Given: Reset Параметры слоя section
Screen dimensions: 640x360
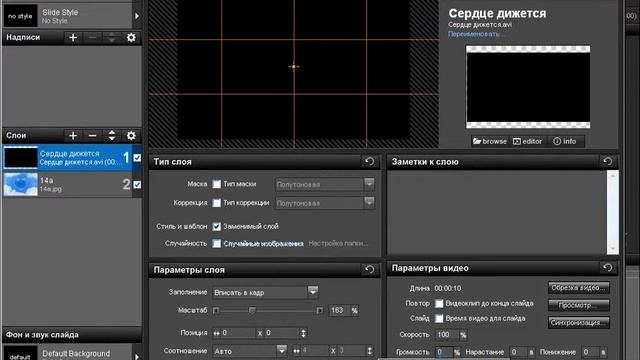Looking at the screenshot, I should 369,269.
